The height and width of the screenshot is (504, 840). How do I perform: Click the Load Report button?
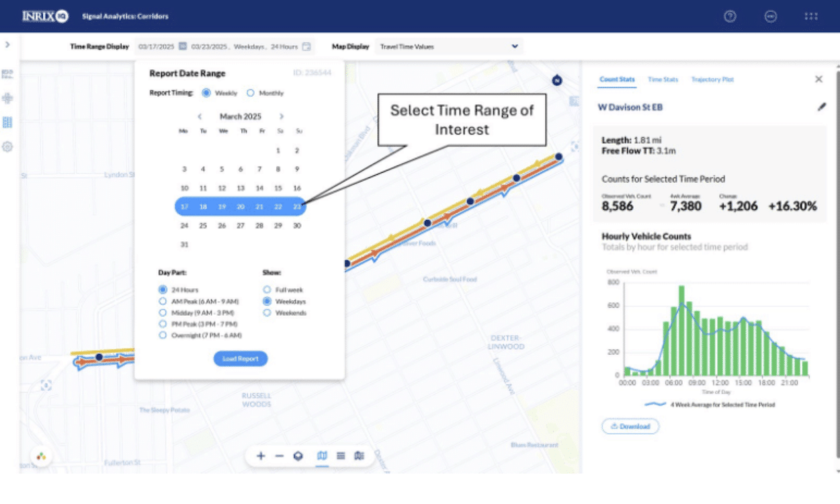point(241,359)
